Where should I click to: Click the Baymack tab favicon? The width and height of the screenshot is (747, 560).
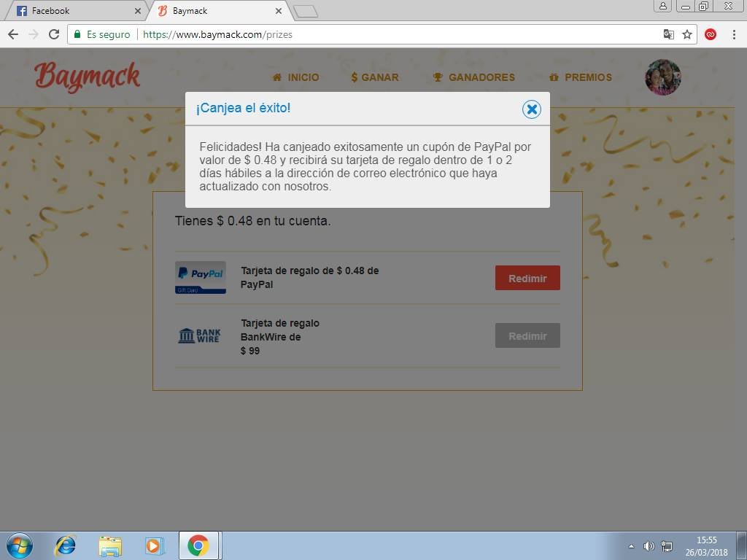163,10
